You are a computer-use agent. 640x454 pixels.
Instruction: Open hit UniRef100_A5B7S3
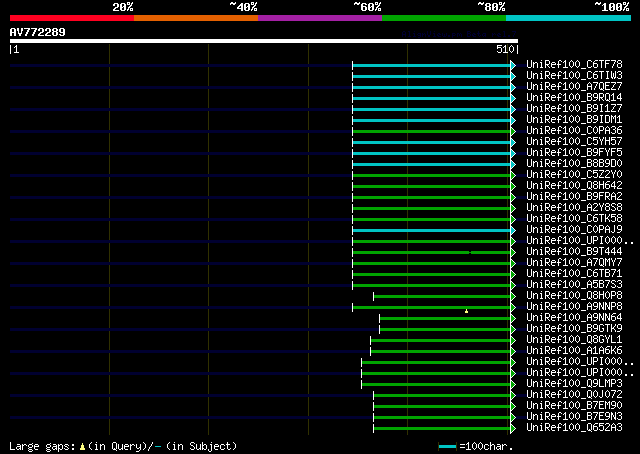(x=574, y=285)
